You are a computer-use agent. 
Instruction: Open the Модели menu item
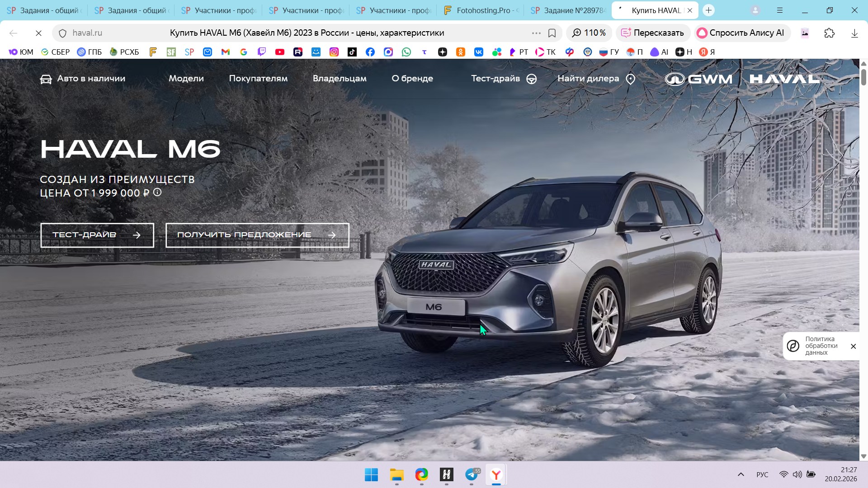[186, 79]
